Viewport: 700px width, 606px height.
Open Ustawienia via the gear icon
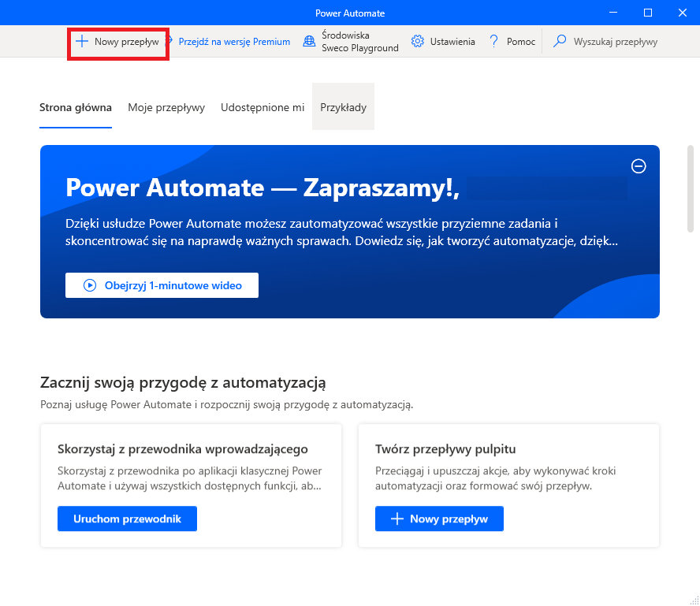pos(418,42)
